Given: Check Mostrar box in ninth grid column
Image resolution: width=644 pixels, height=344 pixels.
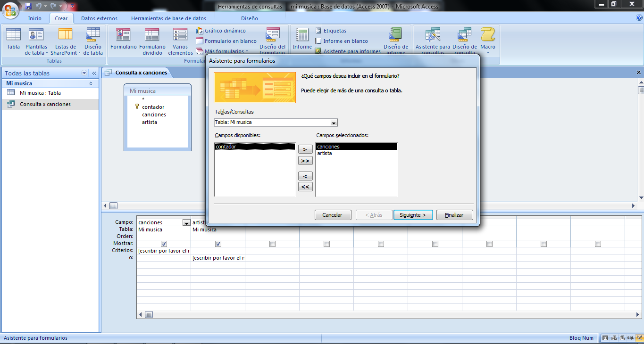Looking at the screenshot, I should (x=598, y=244).
